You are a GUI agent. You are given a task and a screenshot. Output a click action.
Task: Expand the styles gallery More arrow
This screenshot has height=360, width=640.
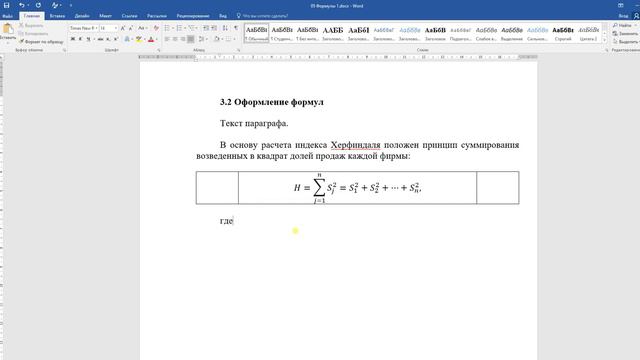[604, 40]
